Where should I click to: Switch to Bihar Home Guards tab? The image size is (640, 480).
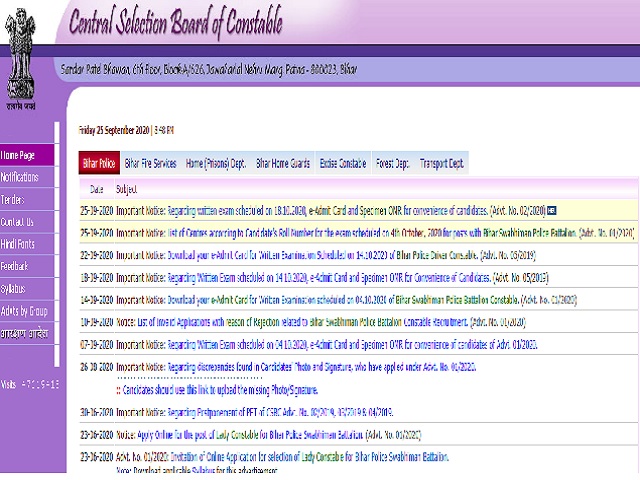point(283,163)
